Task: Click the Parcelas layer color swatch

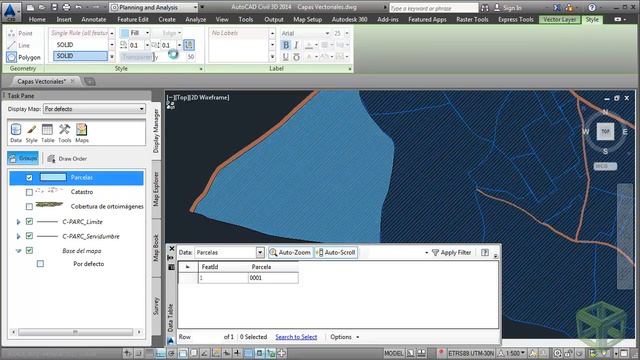Action: coord(53,177)
